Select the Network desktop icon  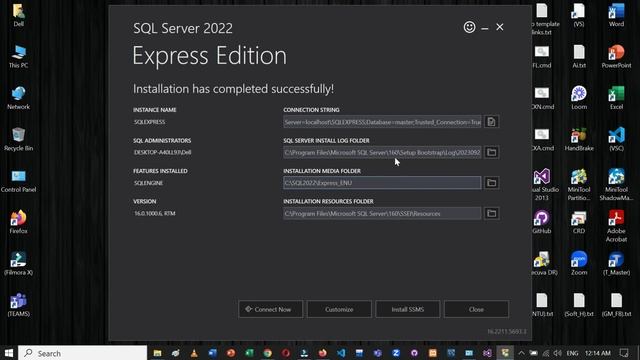[x=18, y=98]
